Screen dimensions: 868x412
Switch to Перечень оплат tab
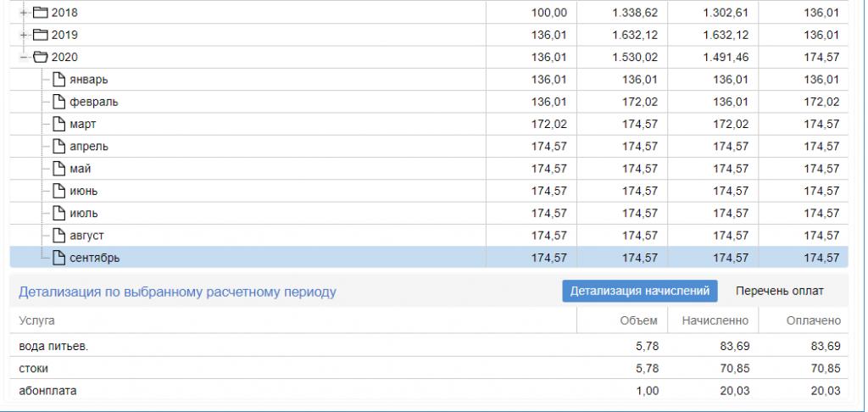coord(779,292)
